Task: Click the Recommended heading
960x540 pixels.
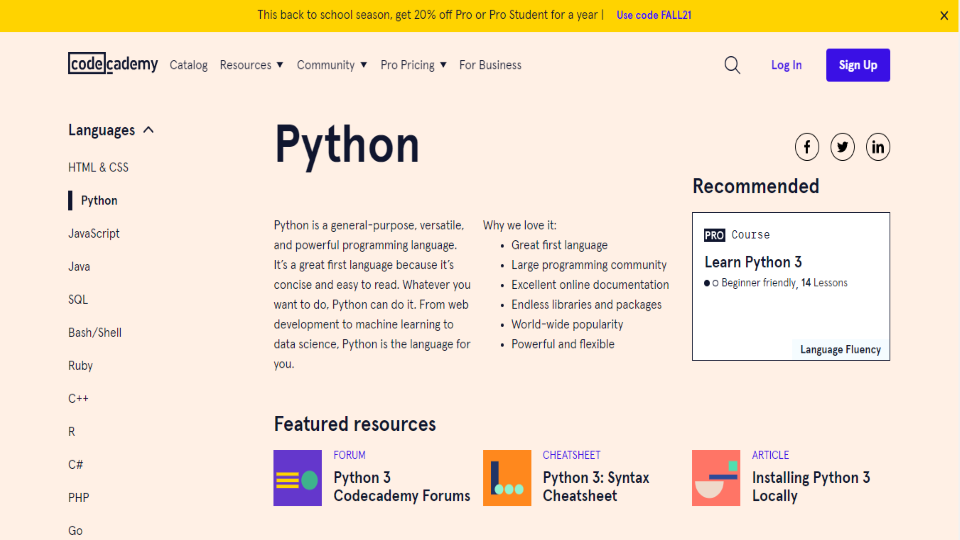Action: coord(756,186)
